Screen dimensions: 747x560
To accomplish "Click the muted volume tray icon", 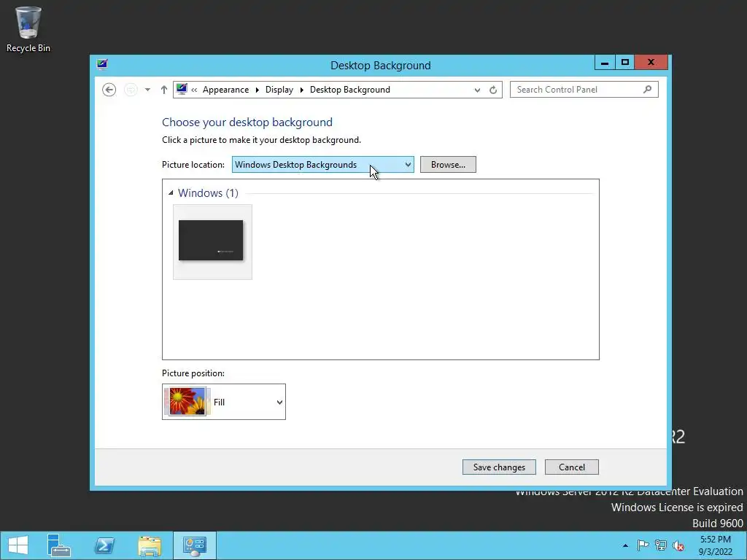I will [x=678, y=545].
